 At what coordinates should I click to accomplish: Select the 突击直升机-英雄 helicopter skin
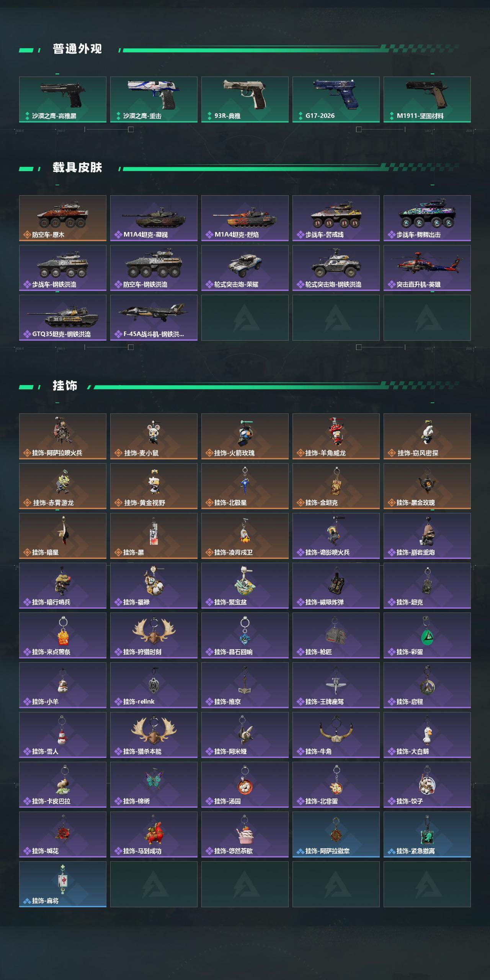point(427,268)
